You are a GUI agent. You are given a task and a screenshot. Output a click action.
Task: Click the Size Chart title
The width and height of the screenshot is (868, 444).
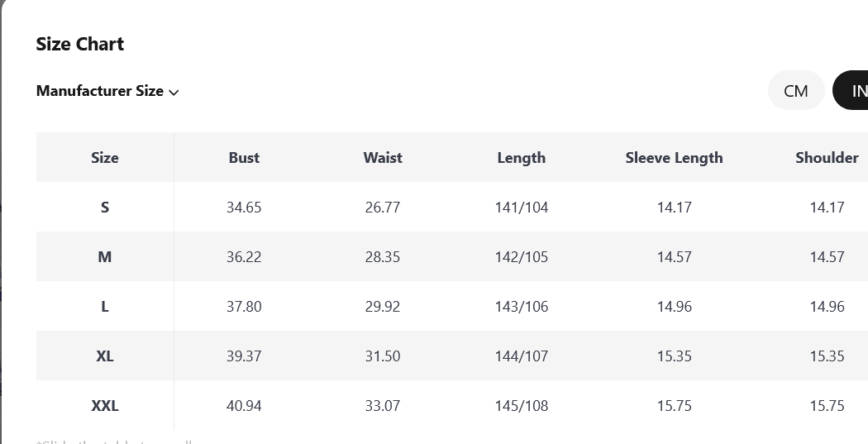(79, 44)
